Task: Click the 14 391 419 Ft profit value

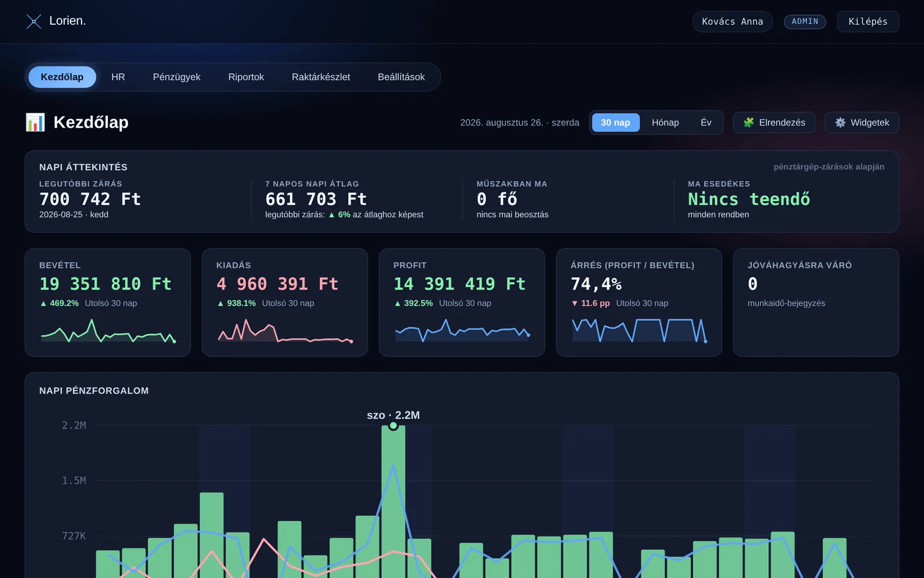Action: click(x=460, y=284)
